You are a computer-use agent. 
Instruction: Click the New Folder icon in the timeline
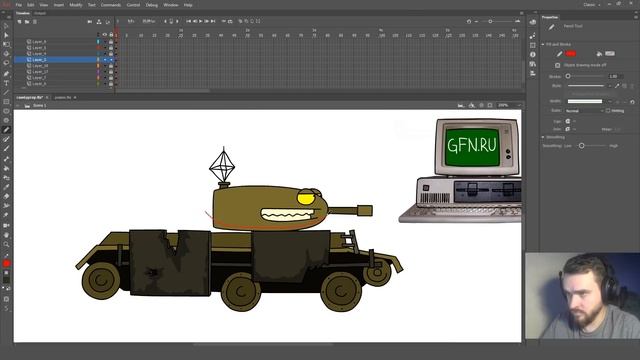click(27, 22)
